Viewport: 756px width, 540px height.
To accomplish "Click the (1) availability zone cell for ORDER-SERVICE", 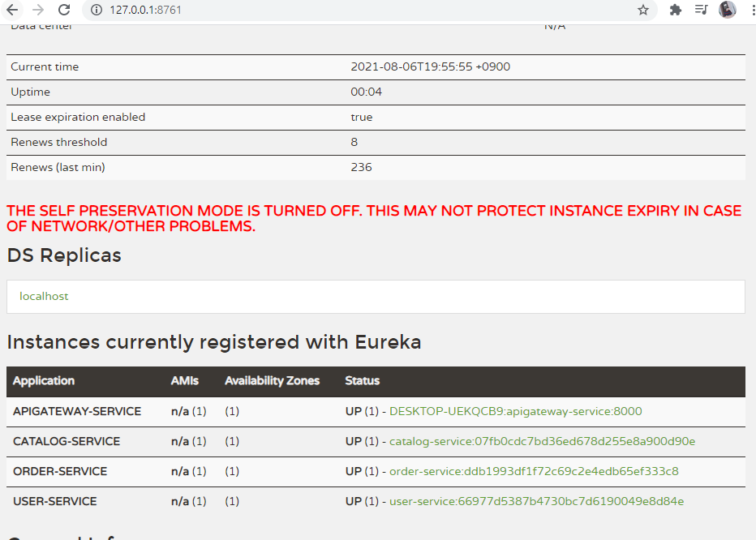I will (x=232, y=471).
